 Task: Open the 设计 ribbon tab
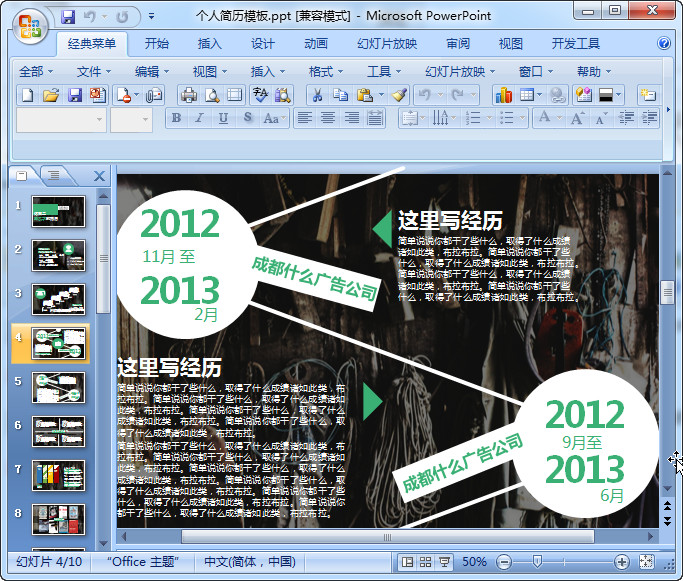click(x=263, y=44)
